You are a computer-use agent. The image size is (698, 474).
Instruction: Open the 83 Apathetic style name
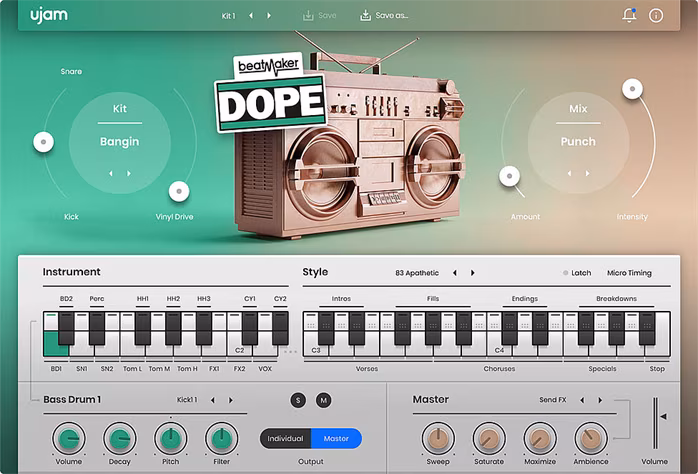pyautogui.click(x=417, y=273)
